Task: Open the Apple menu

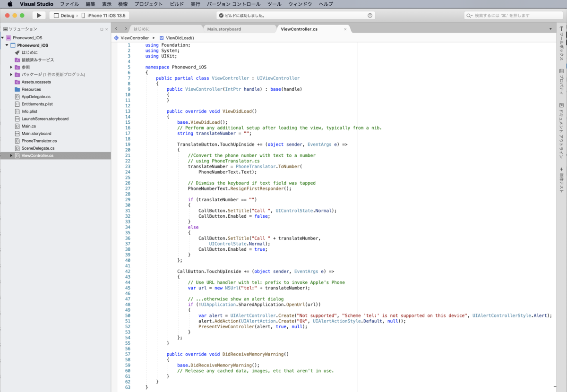Action: click(10, 4)
